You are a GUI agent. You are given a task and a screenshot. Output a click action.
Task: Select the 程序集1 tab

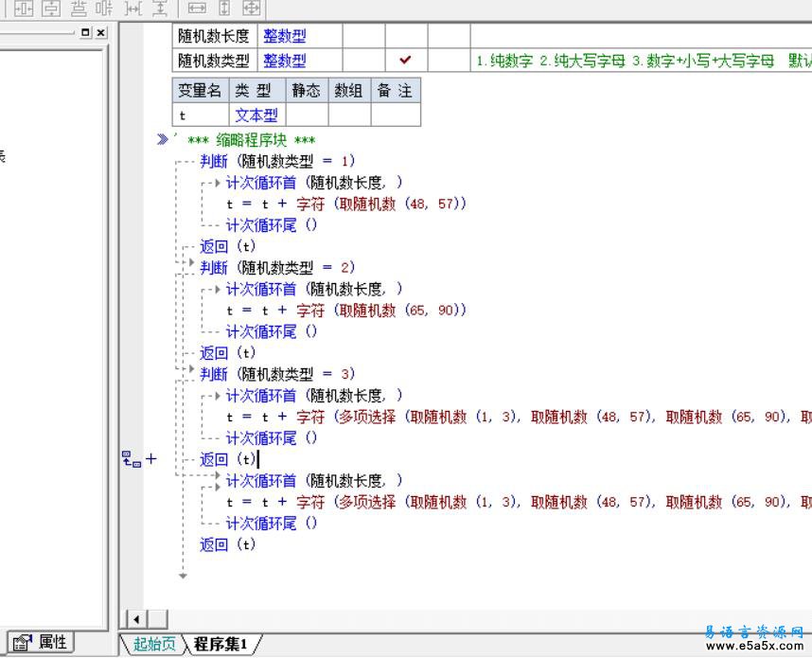pyautogui.click(x=221, y=645)
